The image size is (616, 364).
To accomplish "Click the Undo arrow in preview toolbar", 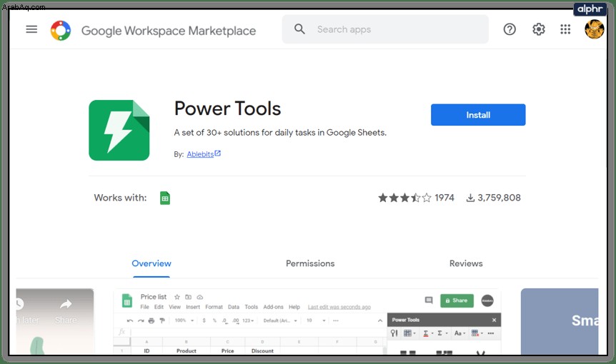I will [x=130, y=321].
